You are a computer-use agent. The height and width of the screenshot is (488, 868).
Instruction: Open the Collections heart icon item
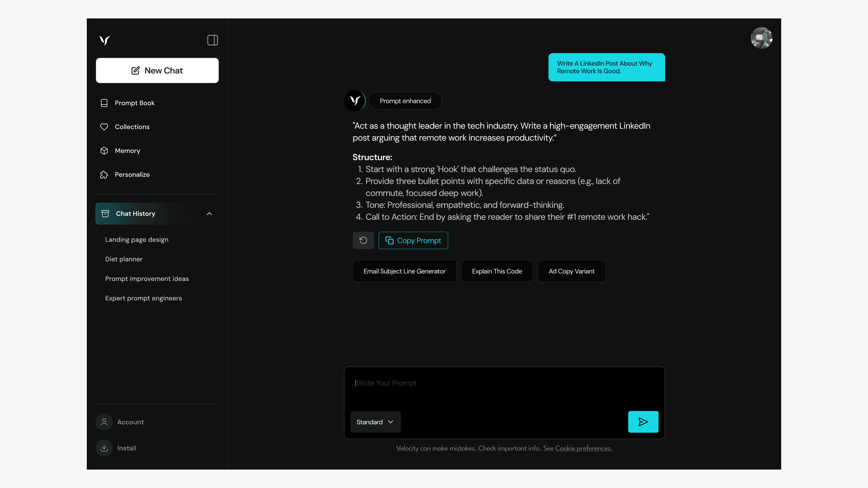[132, 127]
